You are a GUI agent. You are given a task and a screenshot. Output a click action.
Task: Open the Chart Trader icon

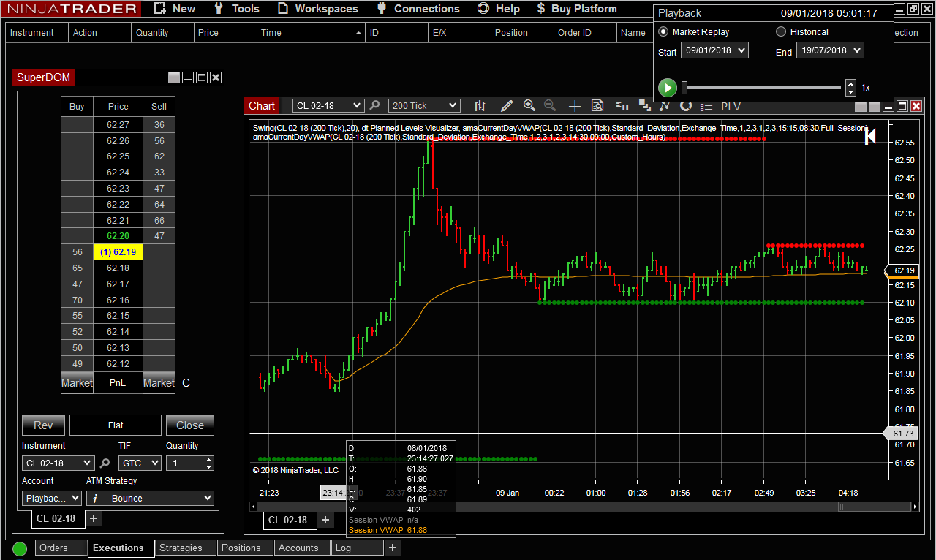(622, 105)
